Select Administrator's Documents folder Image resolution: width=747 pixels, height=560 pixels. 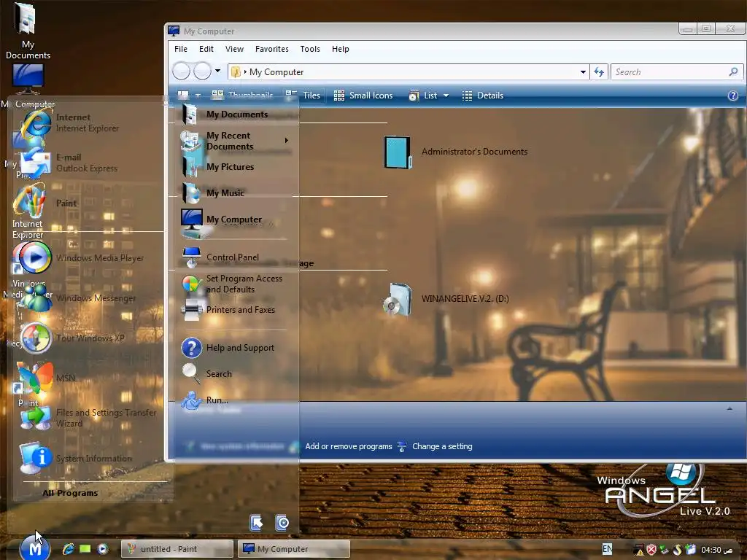pyautogui.click(x=455, y=152)
